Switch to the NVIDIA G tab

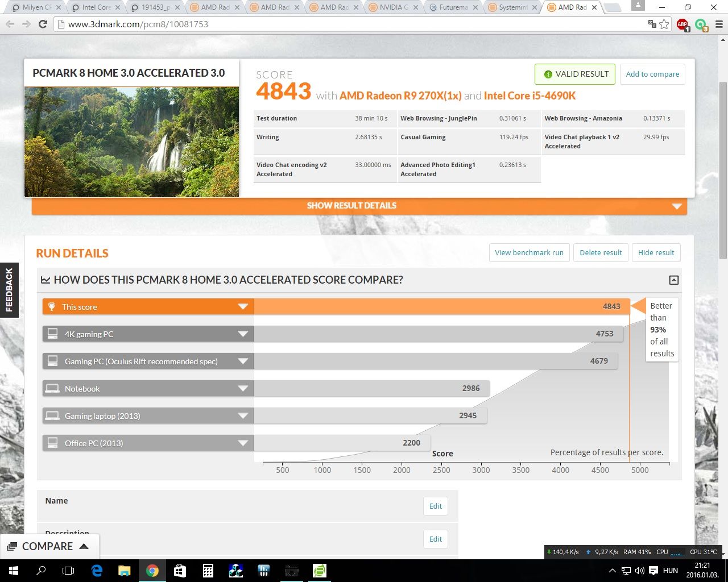394,7
